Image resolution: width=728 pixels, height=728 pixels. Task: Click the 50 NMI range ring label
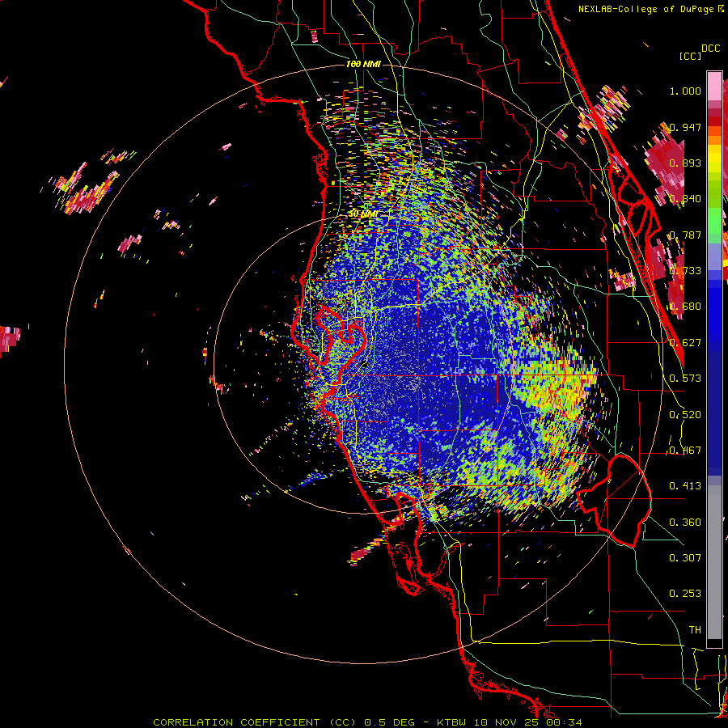tap(363, 214)
